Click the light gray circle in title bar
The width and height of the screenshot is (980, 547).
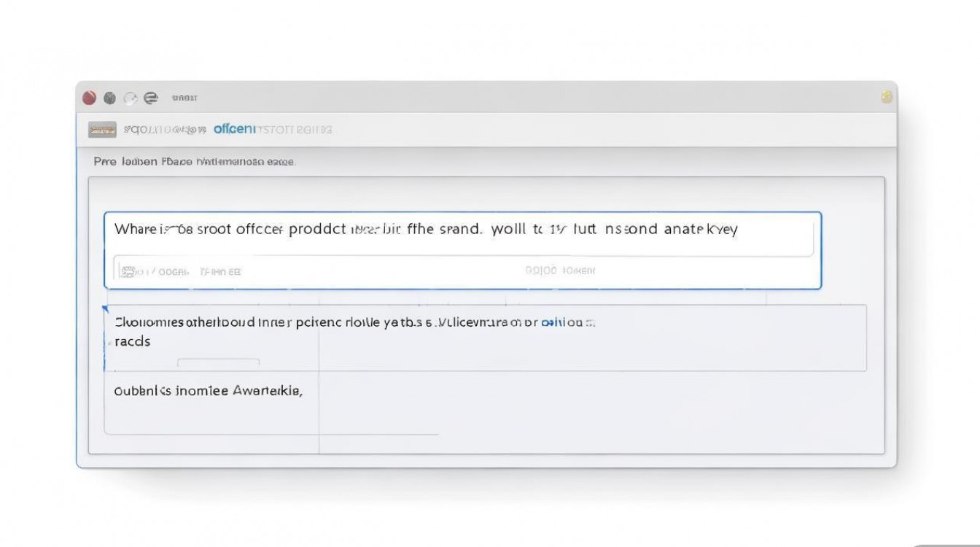pos(131,98)
